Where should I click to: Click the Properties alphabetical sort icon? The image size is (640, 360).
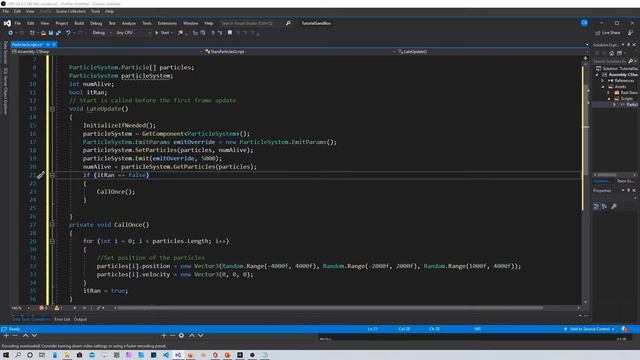click(x=604, y=207)
